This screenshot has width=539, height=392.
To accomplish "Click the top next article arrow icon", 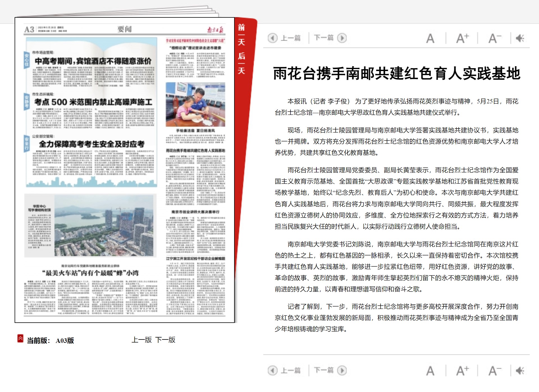I will coord(342,38).
